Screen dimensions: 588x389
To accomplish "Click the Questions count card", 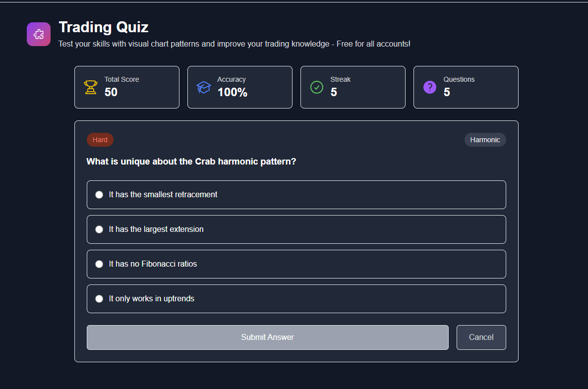I will (x=466, y=87).
